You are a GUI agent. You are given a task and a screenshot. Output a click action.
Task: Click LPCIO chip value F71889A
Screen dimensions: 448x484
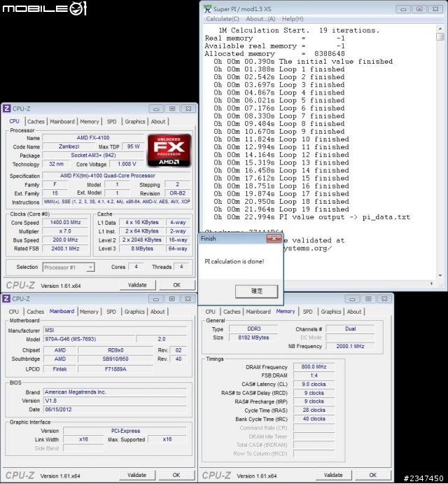(115, 369)
